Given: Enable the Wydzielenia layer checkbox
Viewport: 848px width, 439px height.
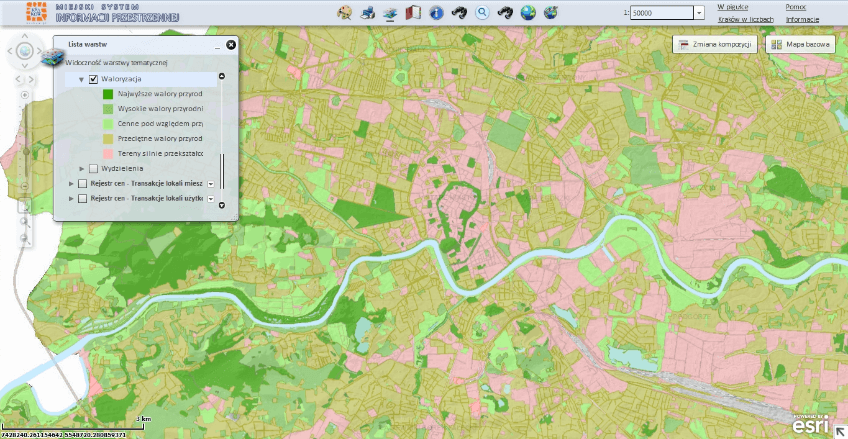Looking at the screenshot, I should 93,168.
